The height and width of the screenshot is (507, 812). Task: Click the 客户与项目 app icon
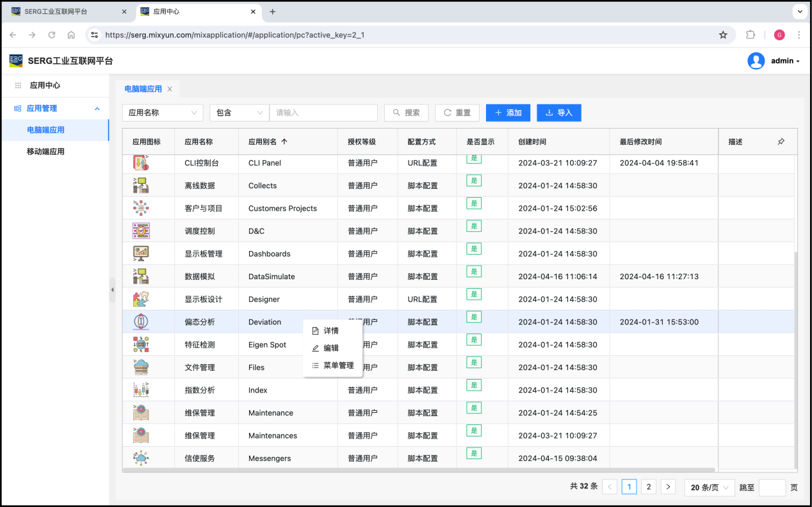[x=141, y=208]
